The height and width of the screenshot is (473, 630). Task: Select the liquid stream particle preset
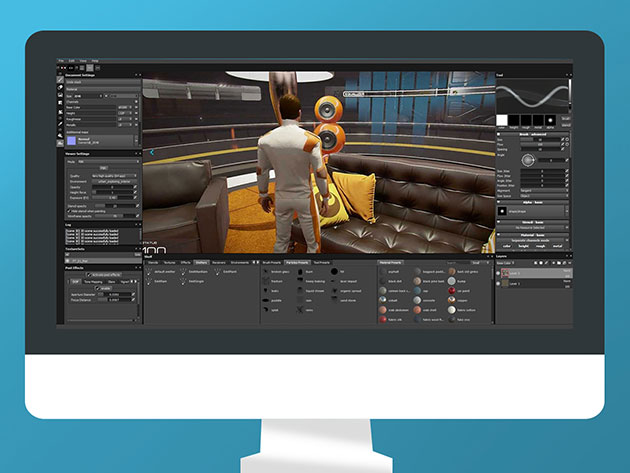tap(311, 291)
